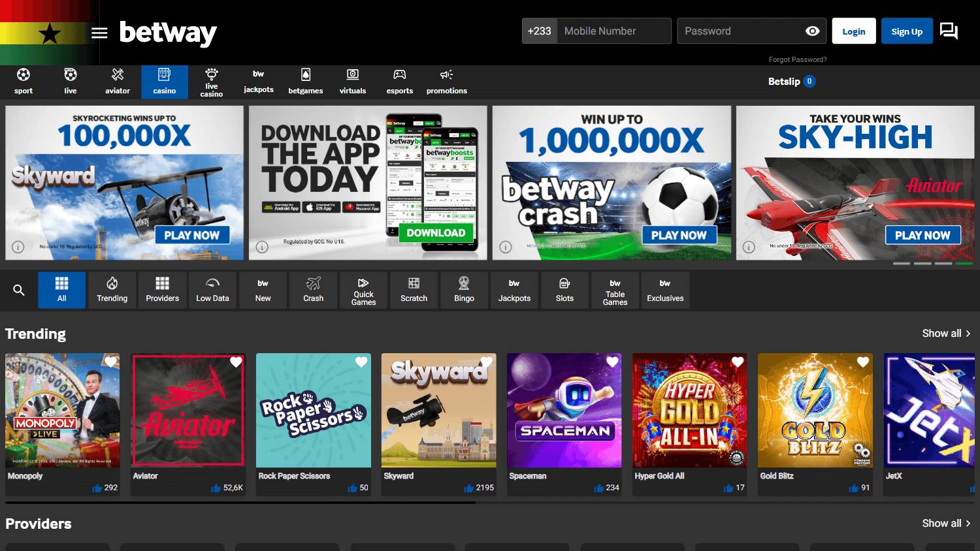Open the live chat icon
This screenshot has height=551, width=980.
[x=949, y=31]
